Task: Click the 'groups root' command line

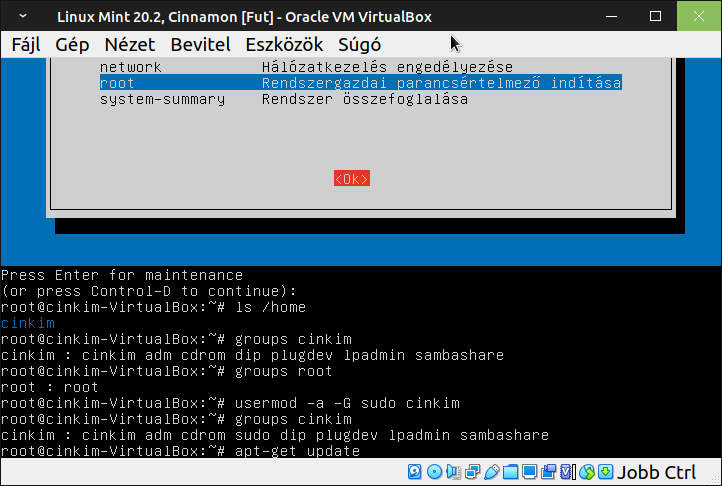Action: pyautogui.click(x=166, y=371)
